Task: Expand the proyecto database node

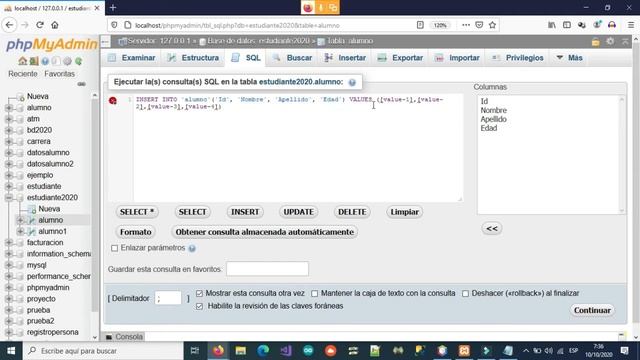Action: 9,299
